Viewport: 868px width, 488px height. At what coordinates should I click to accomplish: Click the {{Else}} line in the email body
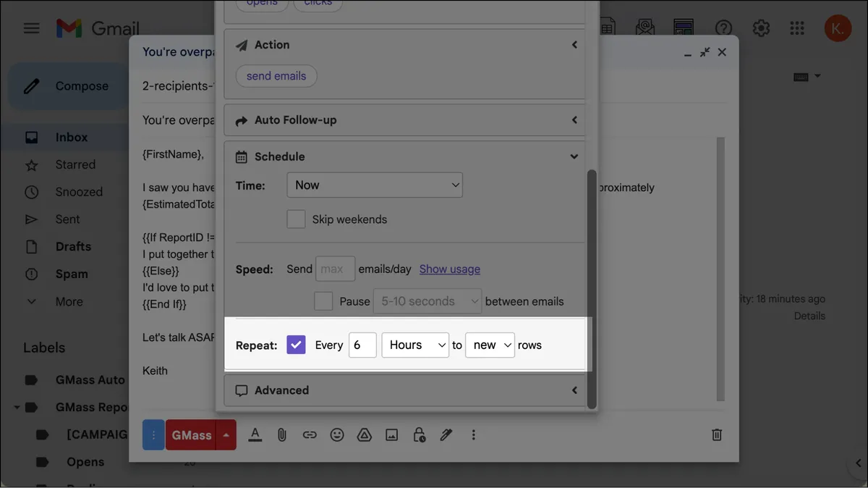[x=161, y=271]
